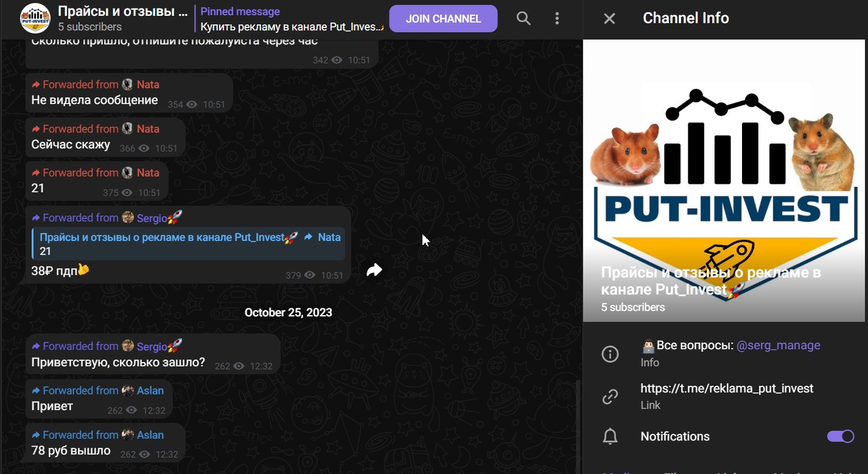This screenshot has height=474, width=868.
Task: Open the large PUT-INVEST channel photo
Action: (723, 181)
